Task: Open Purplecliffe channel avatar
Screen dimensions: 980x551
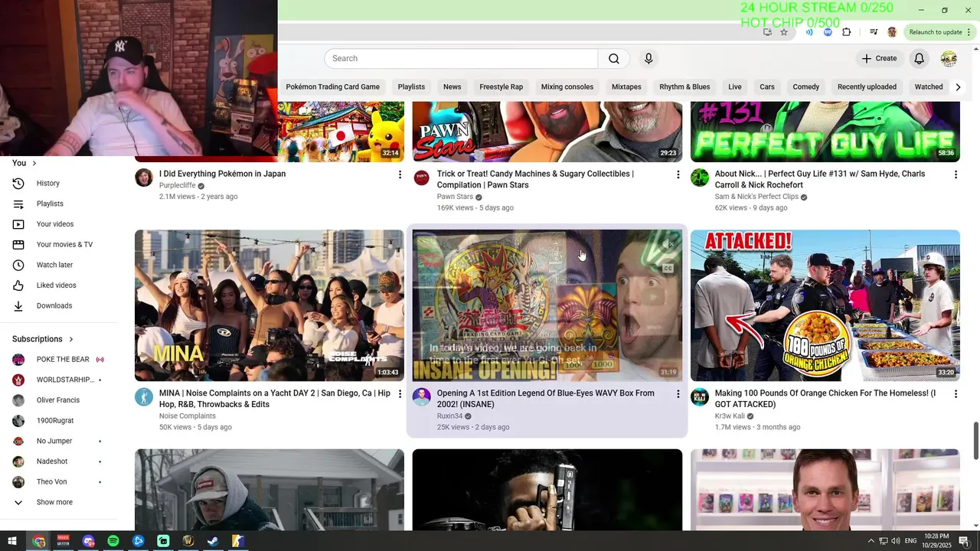Action: coord(144,178)
